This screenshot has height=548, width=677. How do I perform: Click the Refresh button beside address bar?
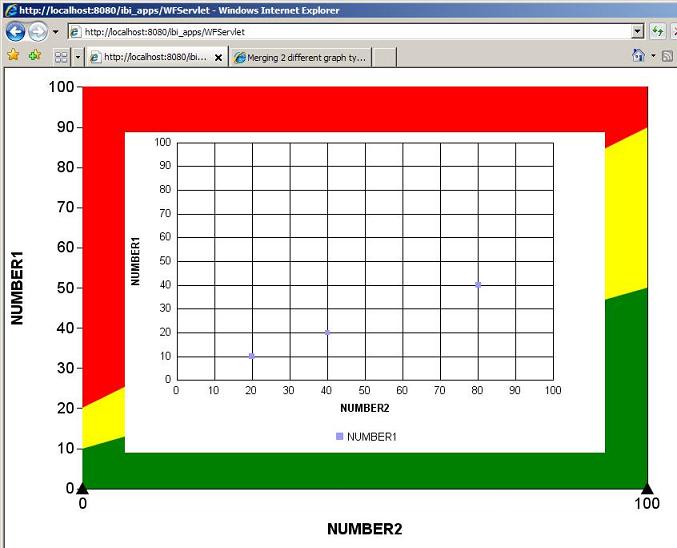pyautogui.click(x=658, y=32)
